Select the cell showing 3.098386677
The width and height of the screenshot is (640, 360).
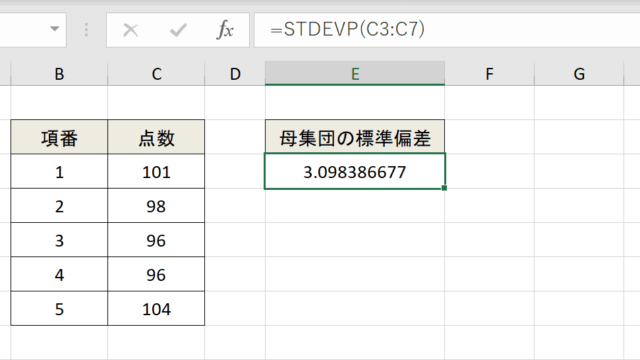pos(355,171)
